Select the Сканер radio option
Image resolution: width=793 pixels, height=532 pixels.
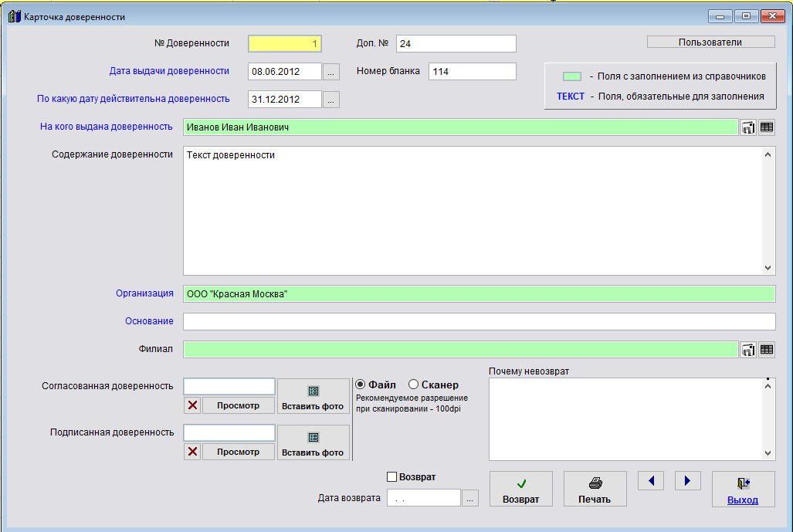tap(414, 385)
